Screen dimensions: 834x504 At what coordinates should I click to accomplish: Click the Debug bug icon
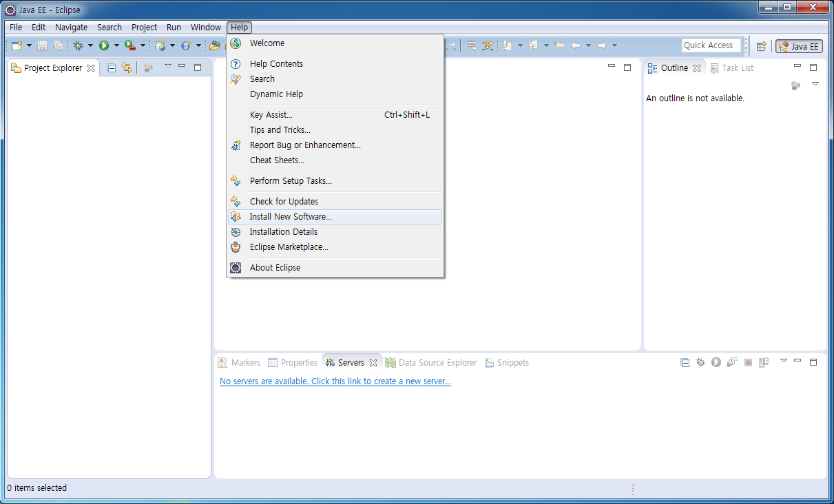pos(78,45)
